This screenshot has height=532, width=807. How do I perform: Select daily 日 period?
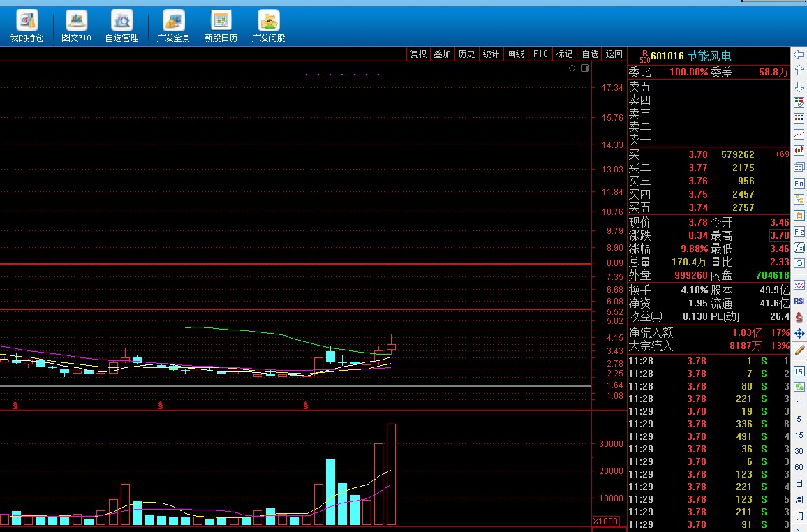pos(799,483)
